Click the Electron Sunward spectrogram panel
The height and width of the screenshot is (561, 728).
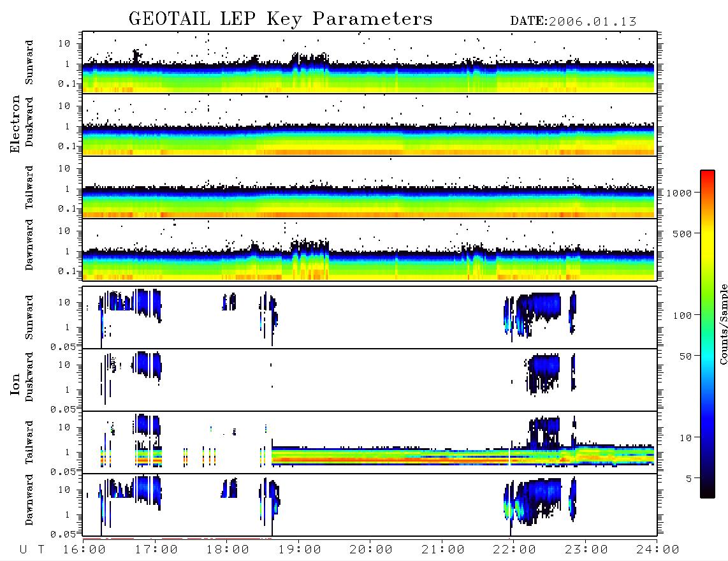pos(370,62)
